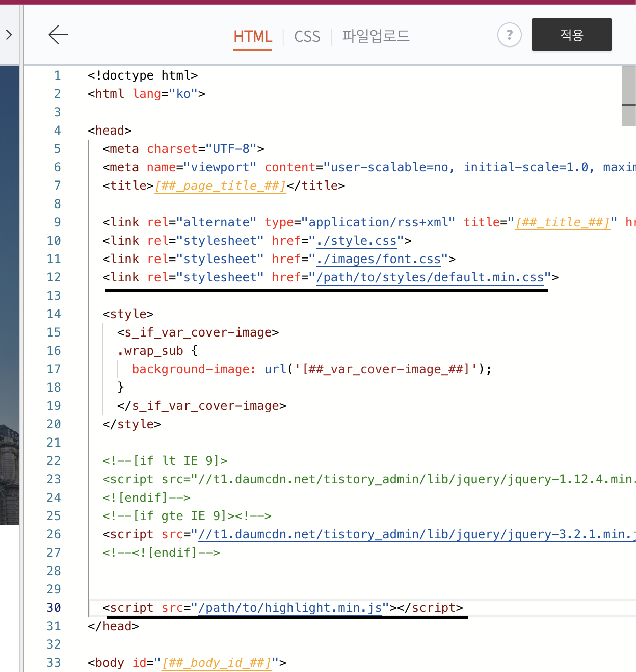Image resolution: width=636 pixels, height=672 pixels.
Task: Click the closing brace on line 18
Action: coord(121,387)
